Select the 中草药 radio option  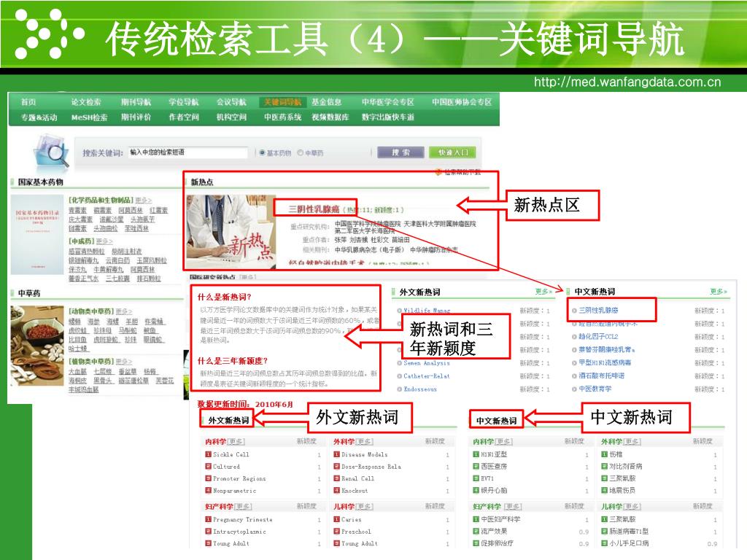click(x=300, y=153)
